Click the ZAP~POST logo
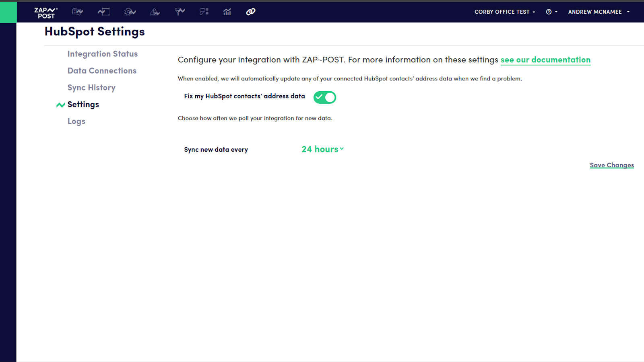Viewport: 644px width, 362px height. coord(45,13)
